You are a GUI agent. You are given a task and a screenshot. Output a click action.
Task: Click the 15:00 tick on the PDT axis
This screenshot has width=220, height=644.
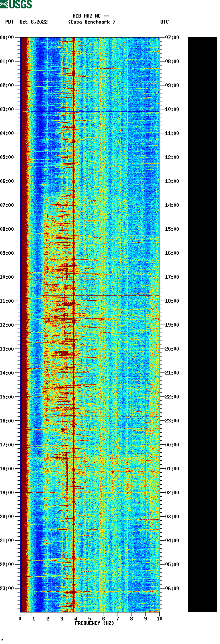[7, 397]
